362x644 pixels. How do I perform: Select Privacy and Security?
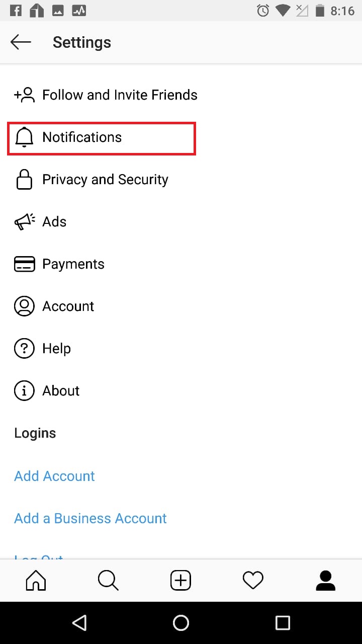pos(181,180)
